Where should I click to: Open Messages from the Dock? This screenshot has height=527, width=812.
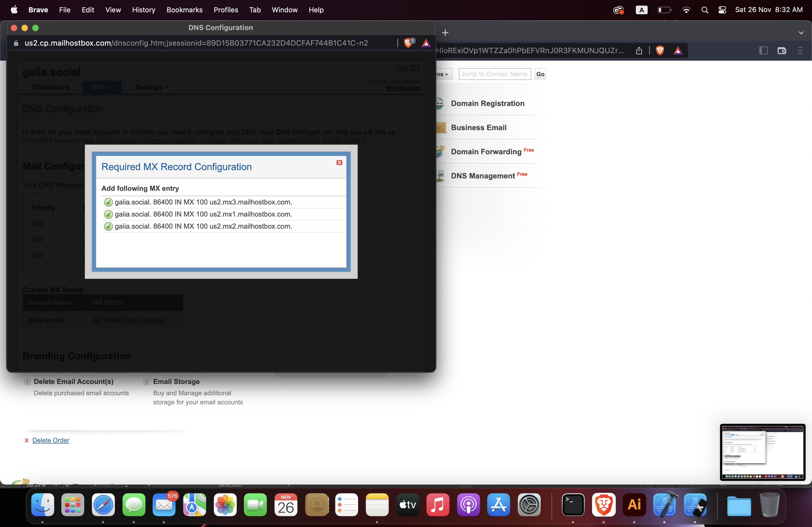[134, 504]
